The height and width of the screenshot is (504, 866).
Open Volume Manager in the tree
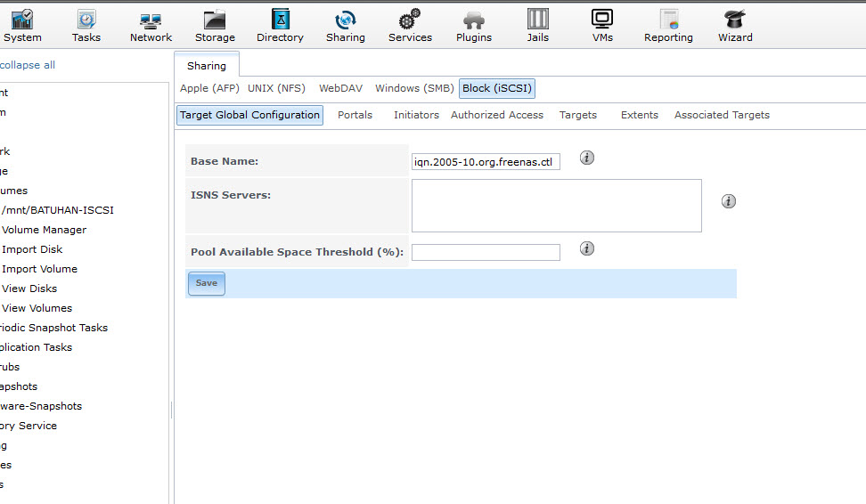click(44, 230)
